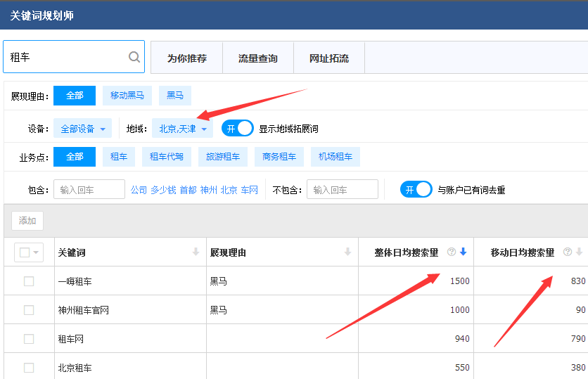Switch to 为你推荐 tab
The height and width of the screenshot is (379, 588).
(x=187, y=58)
